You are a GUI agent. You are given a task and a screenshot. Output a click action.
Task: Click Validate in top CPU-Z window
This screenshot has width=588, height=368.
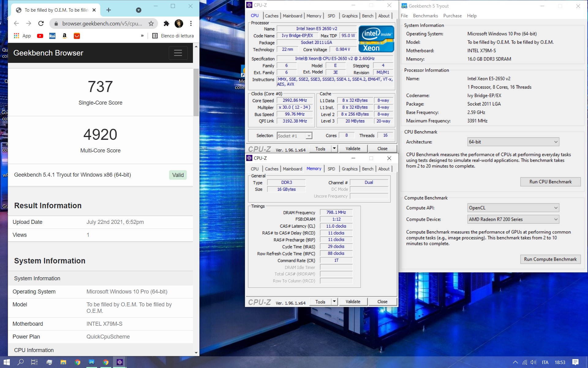[353, 149]
